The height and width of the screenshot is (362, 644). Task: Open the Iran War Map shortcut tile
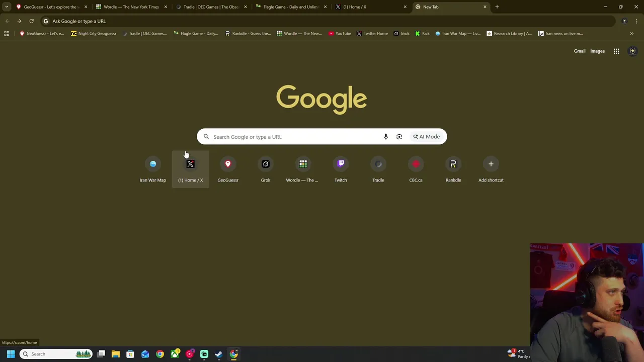coord(153,169)
